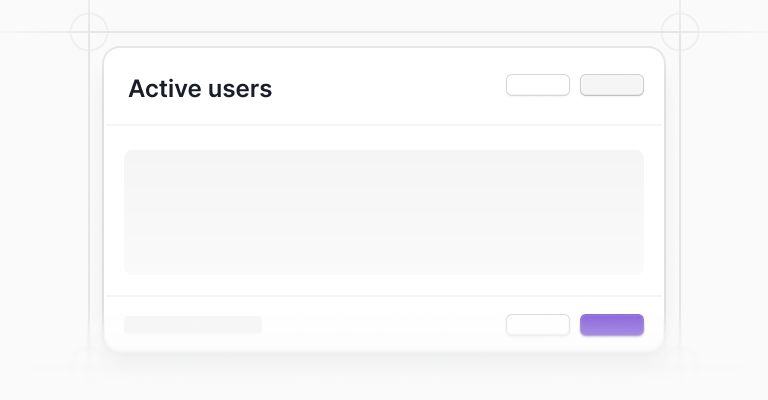Click the divider line above the footer
The width and height of the screenshot is (768, 400).
click(x=384, y=296)
